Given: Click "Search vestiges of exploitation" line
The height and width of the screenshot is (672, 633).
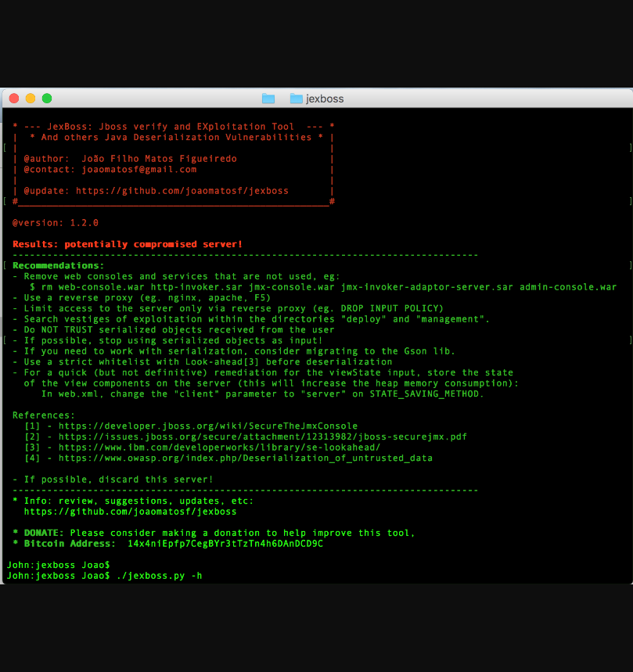Looking at the screenshot, I should [x=251, y=319].
